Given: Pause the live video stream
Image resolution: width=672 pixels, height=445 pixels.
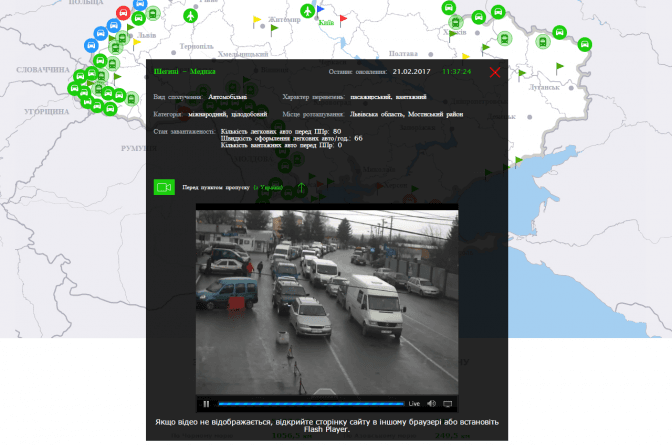Looking at the screenshot, I should pos(206,404).
